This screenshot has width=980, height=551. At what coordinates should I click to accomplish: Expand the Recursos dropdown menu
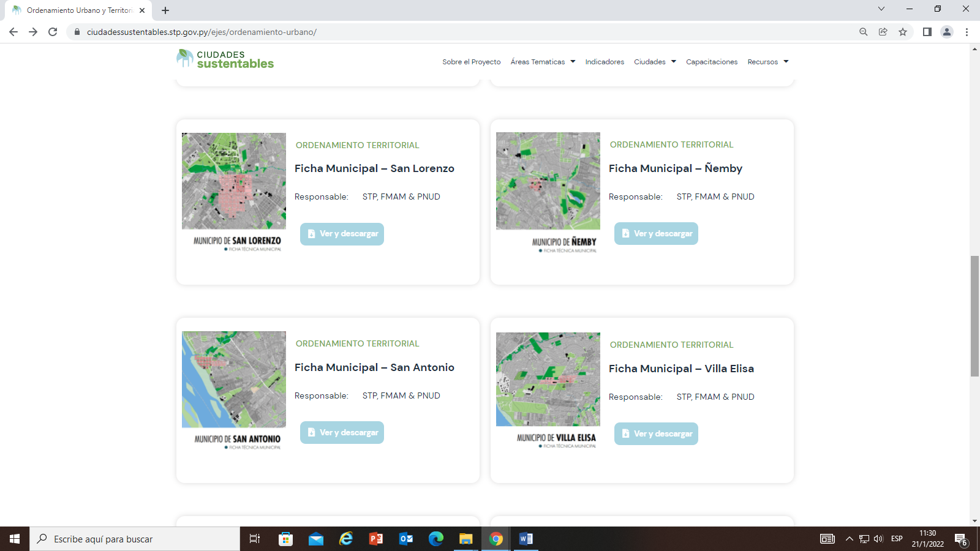(767, 62)
